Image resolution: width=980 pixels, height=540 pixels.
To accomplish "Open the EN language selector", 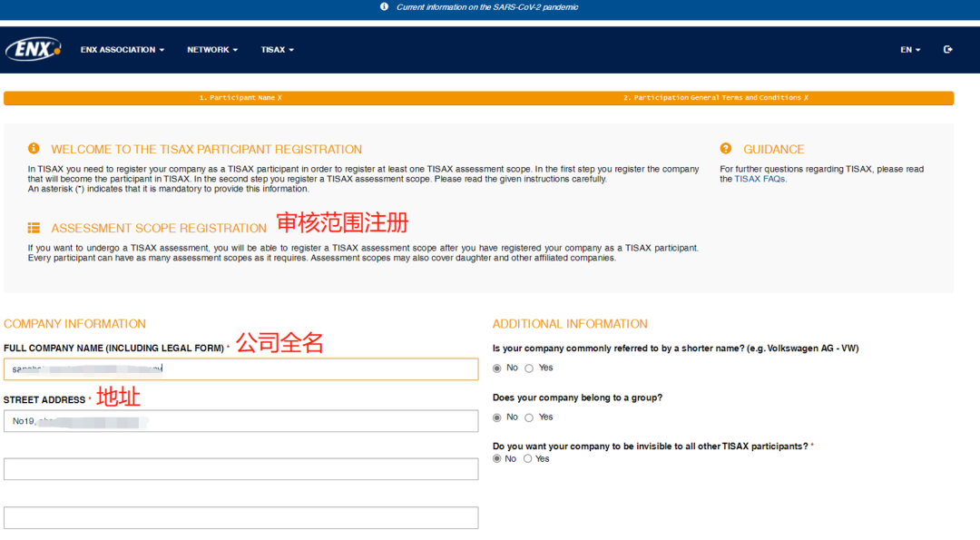I will point(910,49).
